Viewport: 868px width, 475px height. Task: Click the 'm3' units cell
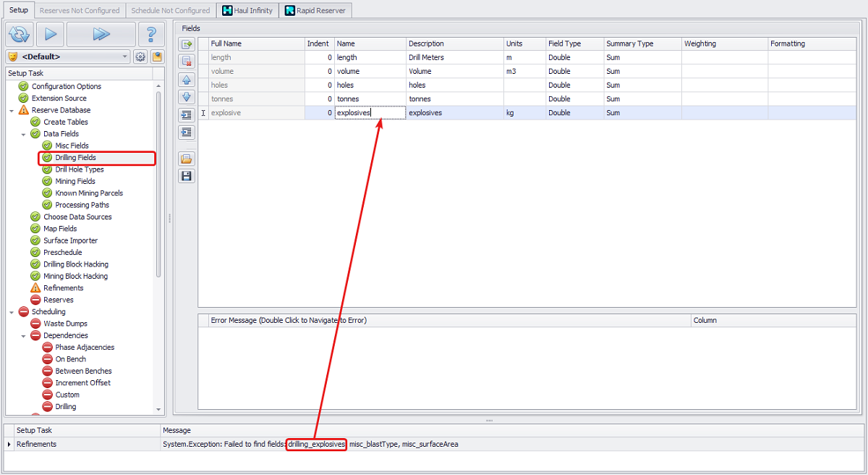point(524,71)
